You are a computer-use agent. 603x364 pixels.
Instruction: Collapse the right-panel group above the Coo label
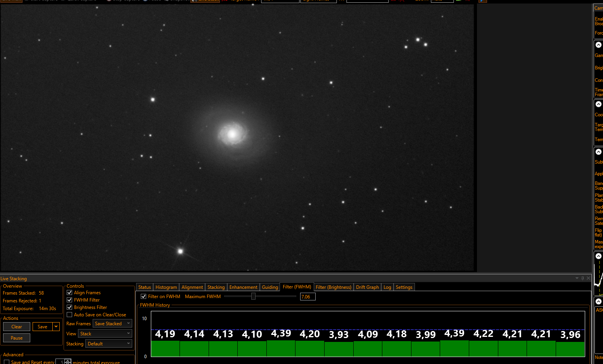point(598,104)
